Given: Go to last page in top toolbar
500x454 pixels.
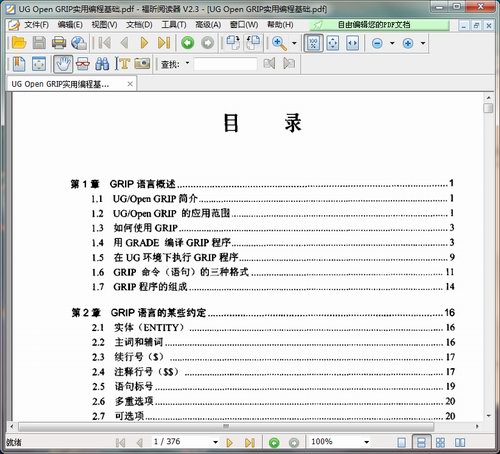Looking at the screenshot, I should (164, 43).
